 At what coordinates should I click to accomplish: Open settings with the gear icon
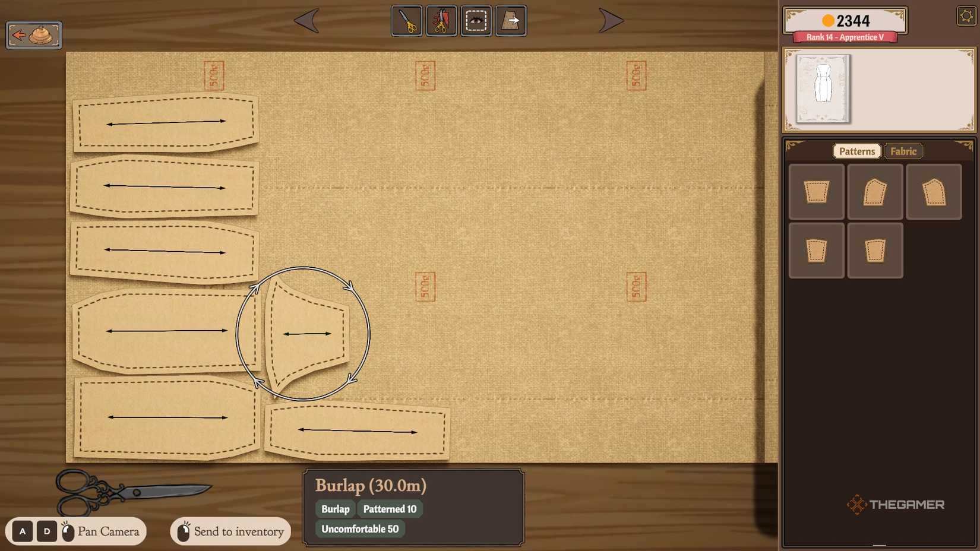point(967,16)
